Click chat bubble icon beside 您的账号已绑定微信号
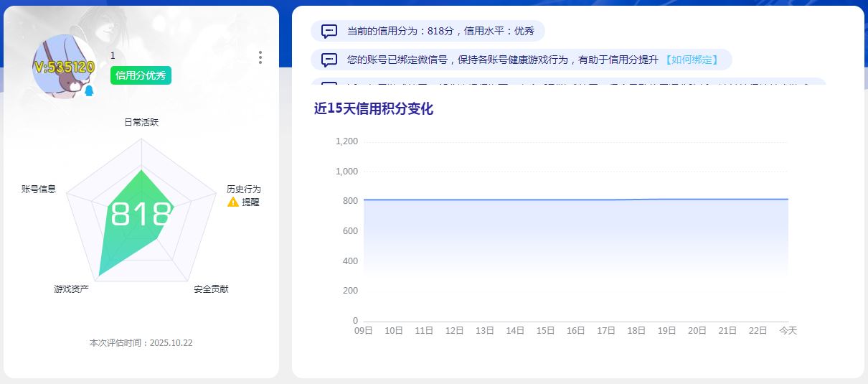This screenshot has height=384, width=868. (329, 60)
